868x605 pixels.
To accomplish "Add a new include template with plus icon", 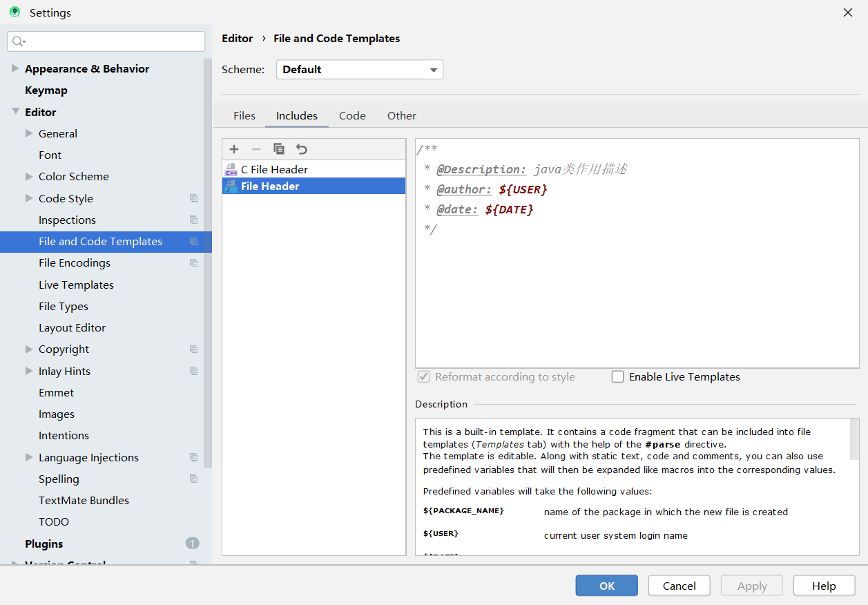I will (x=234, y=149).
